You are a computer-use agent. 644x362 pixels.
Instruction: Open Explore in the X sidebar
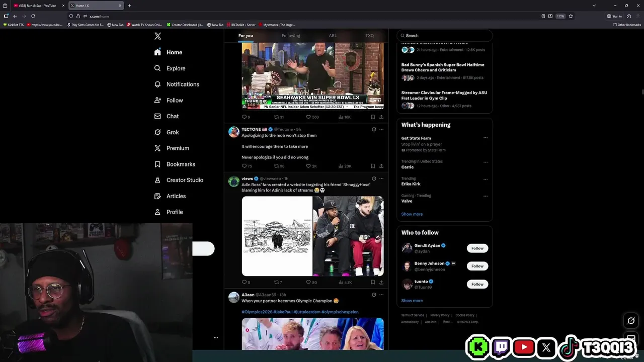(x=170, y=68)
